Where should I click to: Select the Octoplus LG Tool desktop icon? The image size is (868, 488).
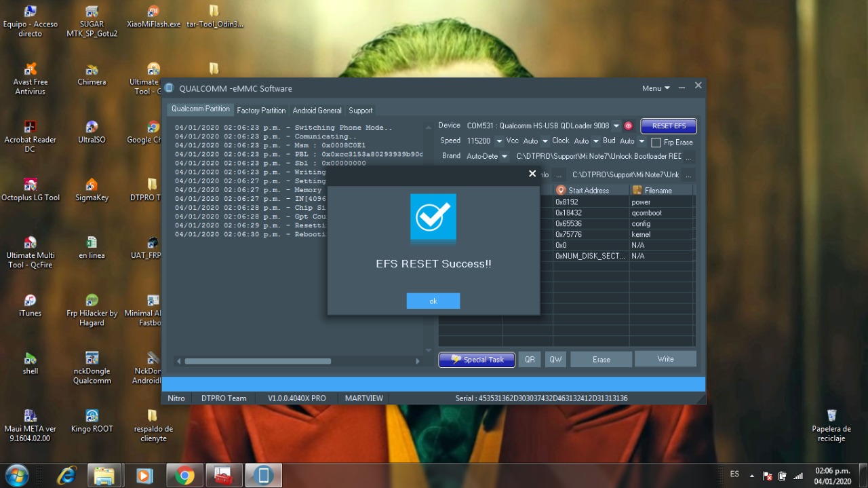click(x=30, y=190)
